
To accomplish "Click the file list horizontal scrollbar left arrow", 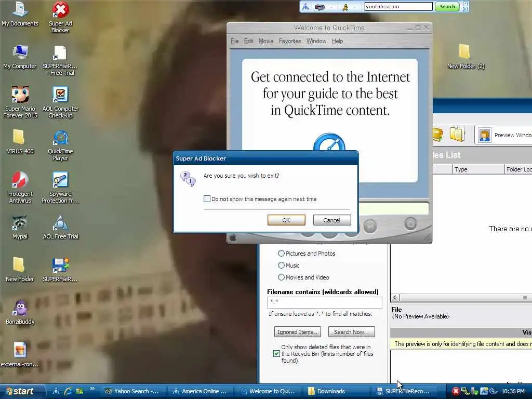I will coord(395,298).
